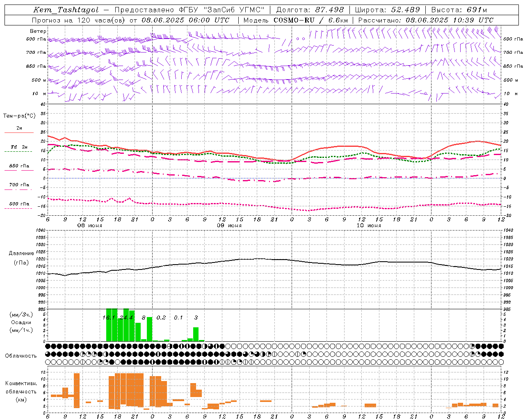The width and height of the screenshot is (525, 420).
Task: Click the date label 10 июня
Action: 369,226
